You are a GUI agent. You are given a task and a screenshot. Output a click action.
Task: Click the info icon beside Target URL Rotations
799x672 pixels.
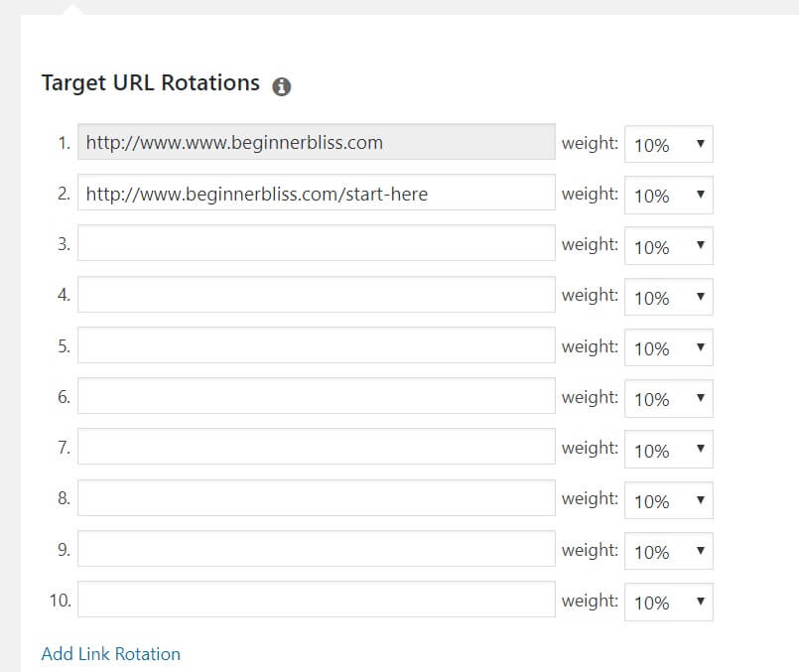pyautogui.click(x=282, y=86)
